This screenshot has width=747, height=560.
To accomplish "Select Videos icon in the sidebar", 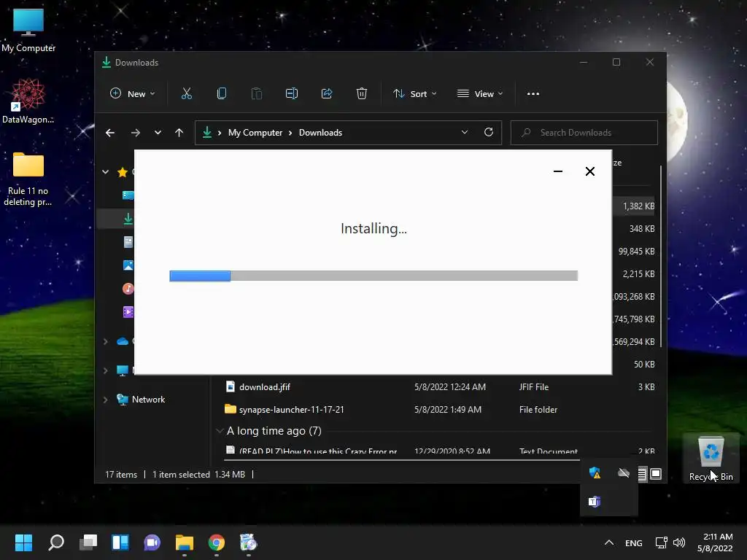I will [x=128, y=312].
